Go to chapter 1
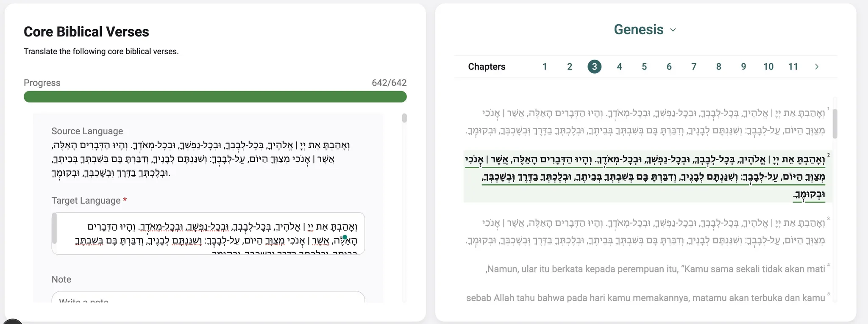The height and width of the screenshot is (324, 868). click(x=545, y=66)
